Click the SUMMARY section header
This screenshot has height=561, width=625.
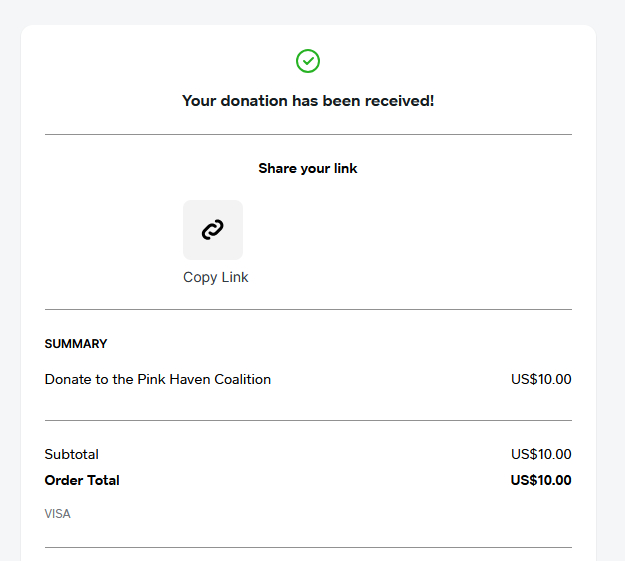click(x=76, y=344)
